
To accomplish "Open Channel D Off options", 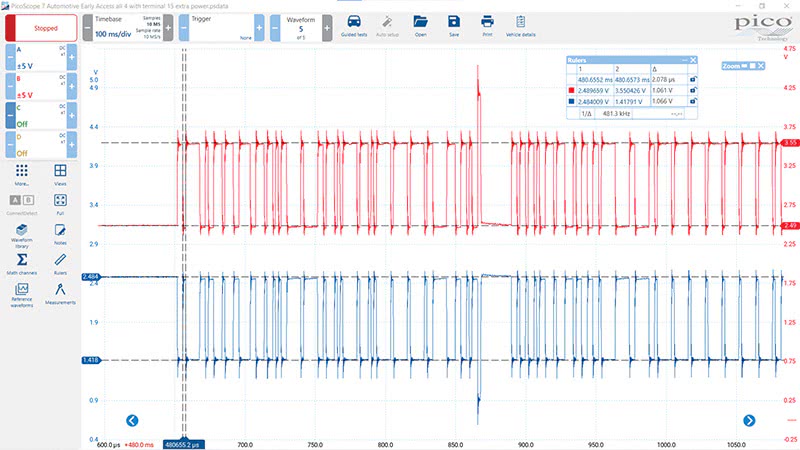I will 41,144.
